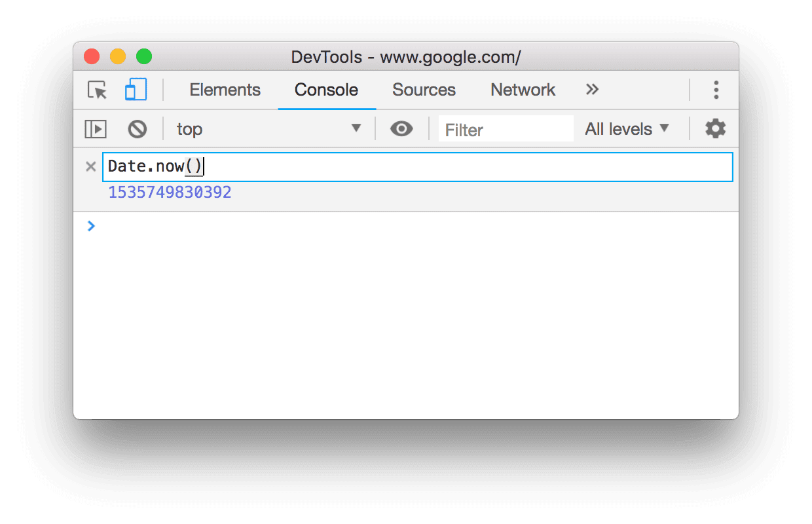
Task: Toggle the device toolbar
Action: click(x=136, y=90)
